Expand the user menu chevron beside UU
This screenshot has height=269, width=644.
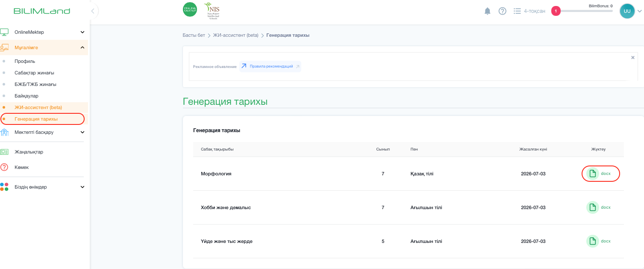(639, 12)
